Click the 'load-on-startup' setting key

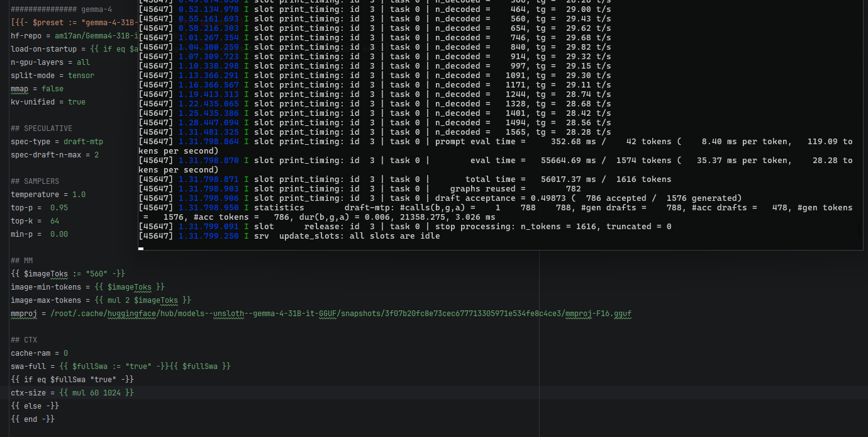[43, 49]
